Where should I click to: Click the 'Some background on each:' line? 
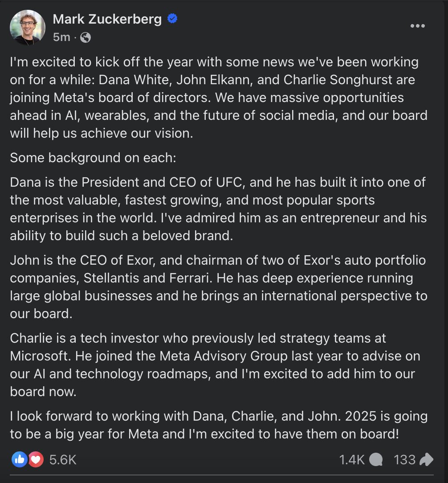click(93, 158)
